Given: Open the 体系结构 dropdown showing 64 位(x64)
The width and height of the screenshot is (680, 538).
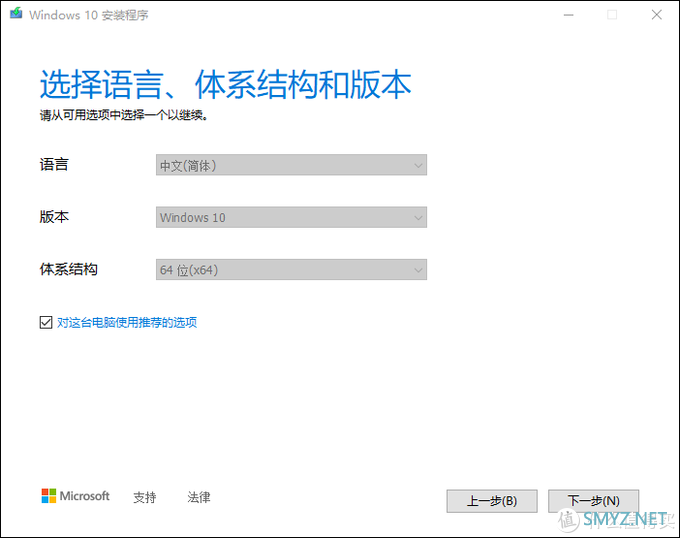Looking at the screenshot, I should [x=291, y=270].
